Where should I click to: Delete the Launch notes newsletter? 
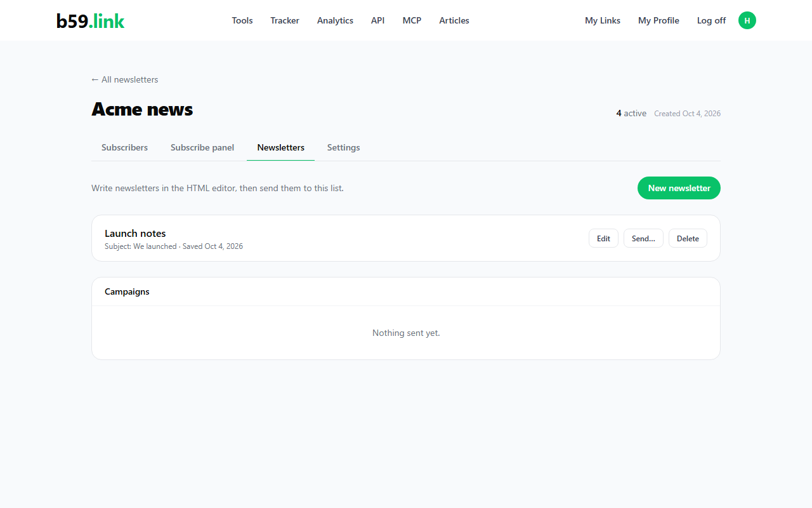(688, 238)
